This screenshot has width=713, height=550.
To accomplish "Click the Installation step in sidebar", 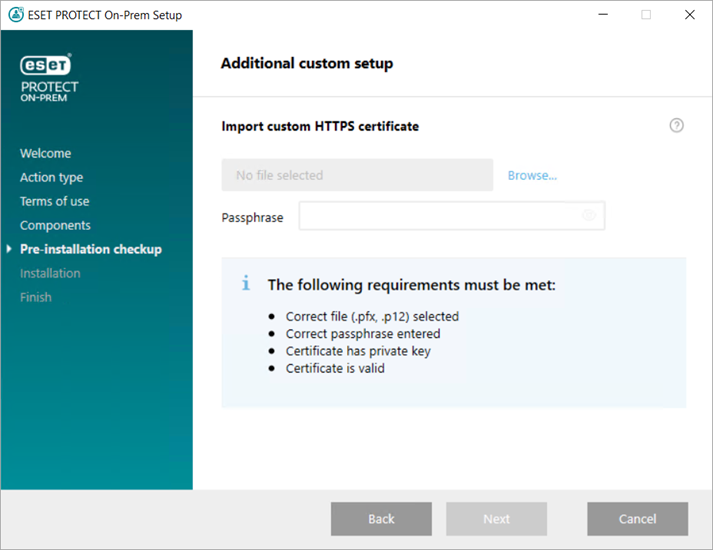I will click(x=50, y=273).
